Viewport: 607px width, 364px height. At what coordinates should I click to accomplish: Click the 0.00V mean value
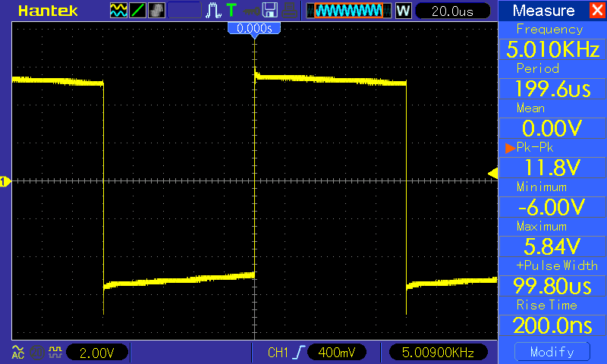pos(552,128)
